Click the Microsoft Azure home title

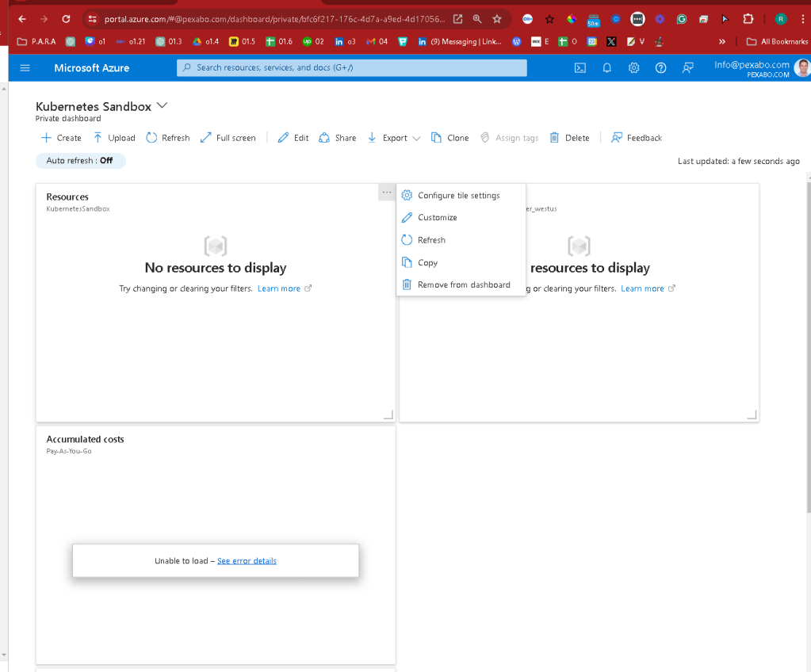(91, 67)
